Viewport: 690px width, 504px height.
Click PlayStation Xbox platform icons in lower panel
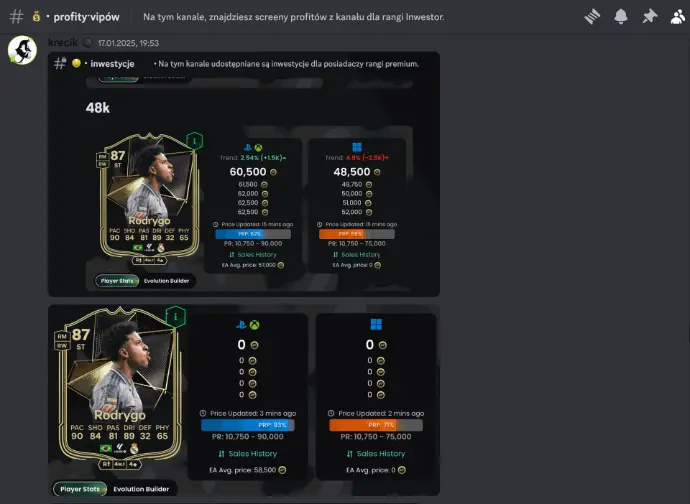tap(248, 325)
